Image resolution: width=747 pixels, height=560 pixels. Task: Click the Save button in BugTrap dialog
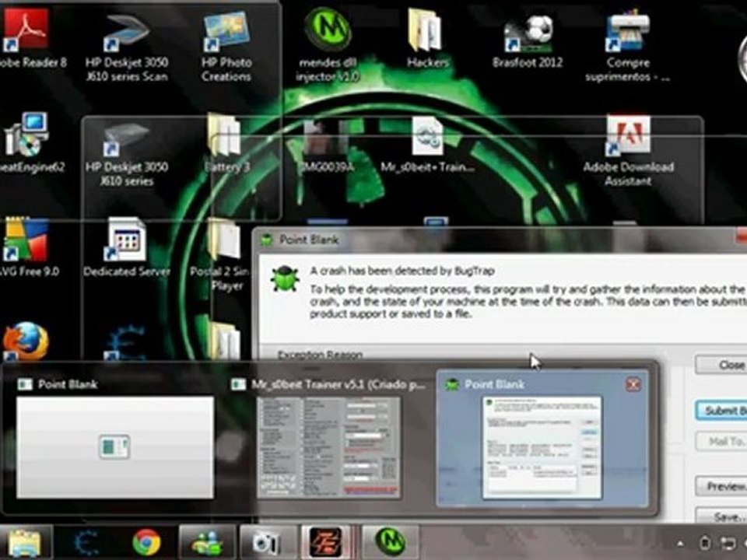(x=721, y=516)
